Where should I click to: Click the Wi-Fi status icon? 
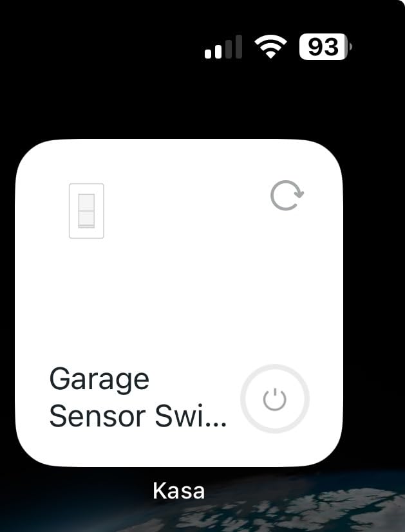coord(270,47)
